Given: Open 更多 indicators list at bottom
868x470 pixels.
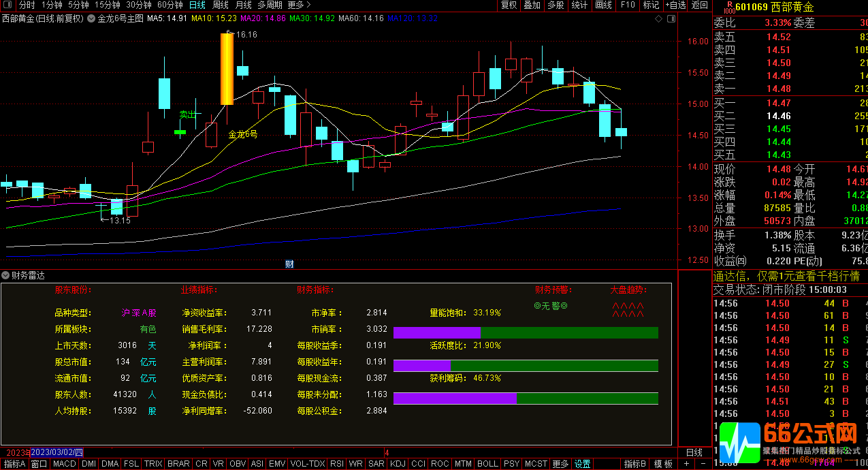Looking at the screenshot, I should click(x=560, y=464).
